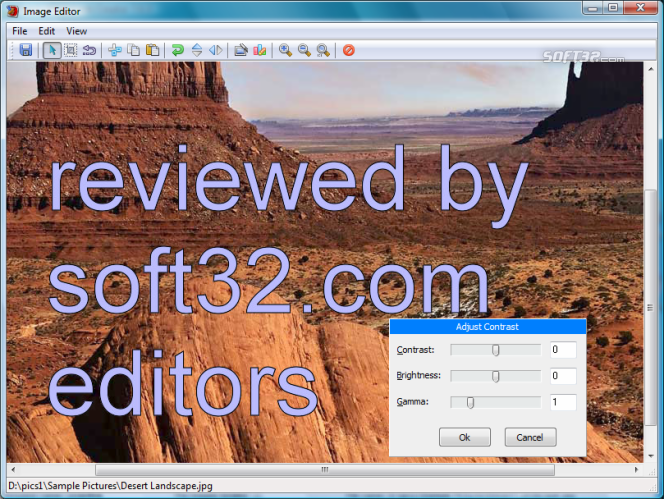
Task: Cancel the Adjust Contrast dialog
Action: point(530,437)
